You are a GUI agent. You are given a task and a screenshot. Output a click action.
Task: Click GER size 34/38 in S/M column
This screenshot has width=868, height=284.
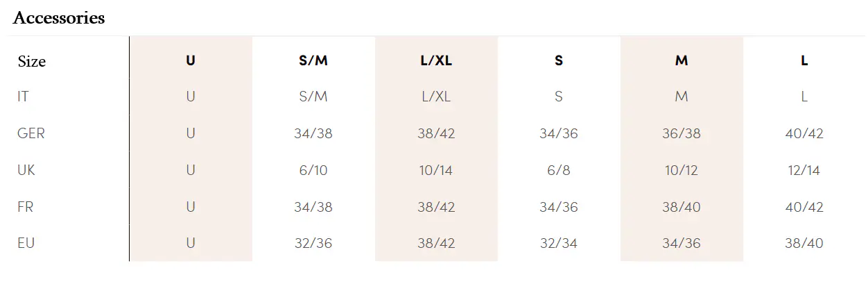click(x=313, y=133)
